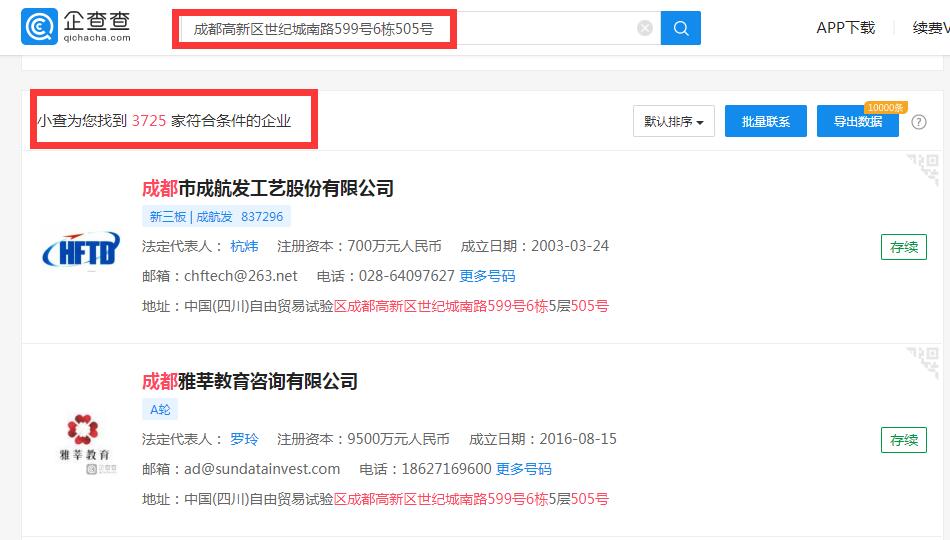Clear the search box with the X icon

[645, 28]
